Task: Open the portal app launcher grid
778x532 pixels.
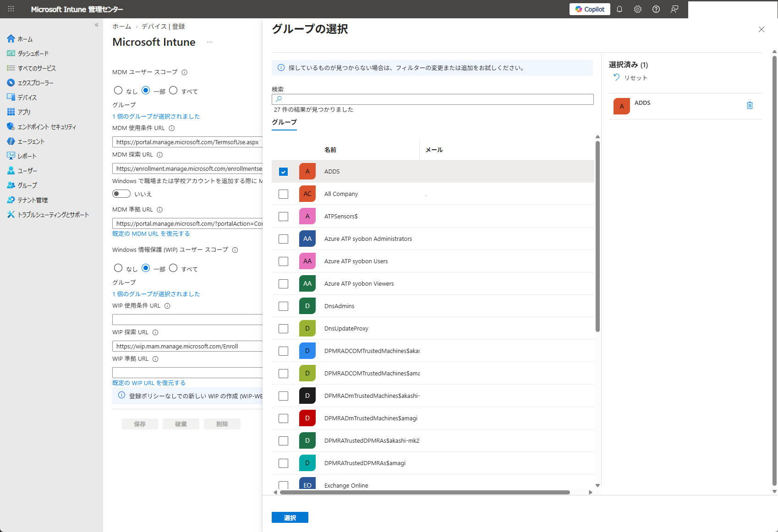Action: (x=10, y=9)
